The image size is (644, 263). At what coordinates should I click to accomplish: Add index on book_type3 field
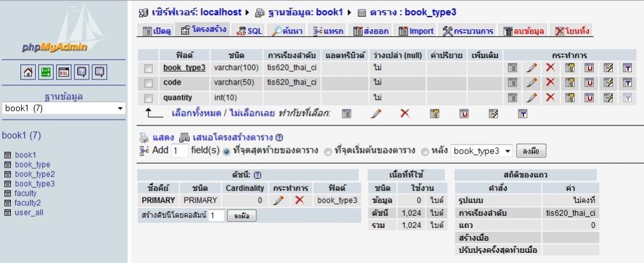coord(608,68)
